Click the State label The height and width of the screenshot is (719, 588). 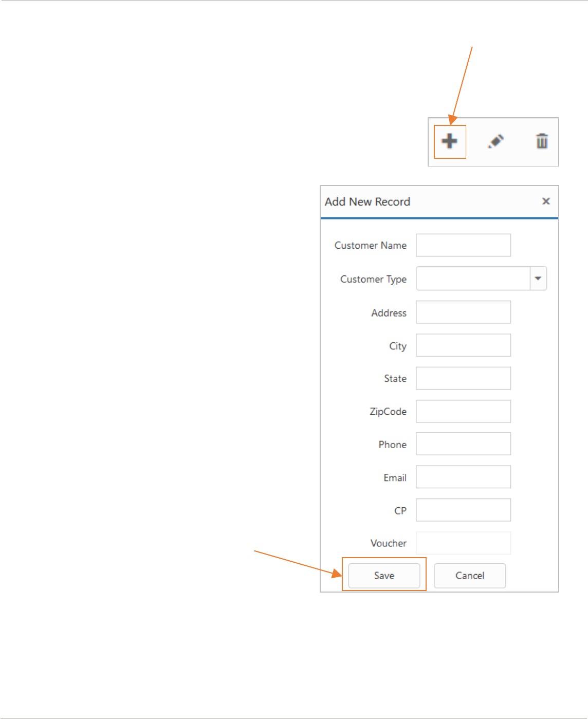pos(395,379)
